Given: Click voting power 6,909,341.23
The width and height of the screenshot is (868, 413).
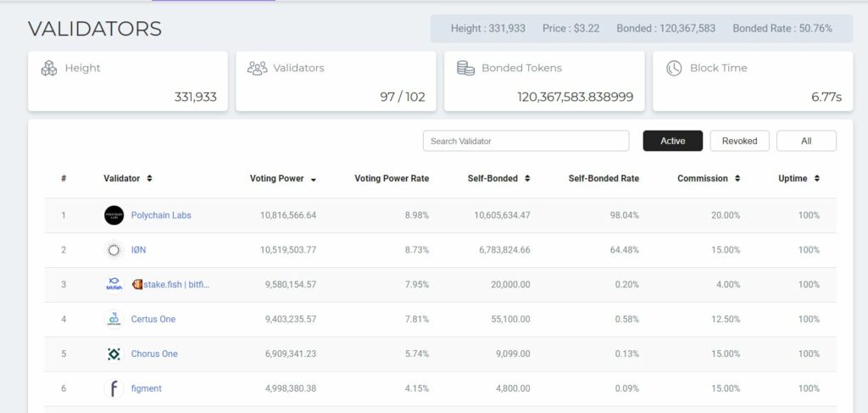Looking at the screenshot, I should [291, 354].
